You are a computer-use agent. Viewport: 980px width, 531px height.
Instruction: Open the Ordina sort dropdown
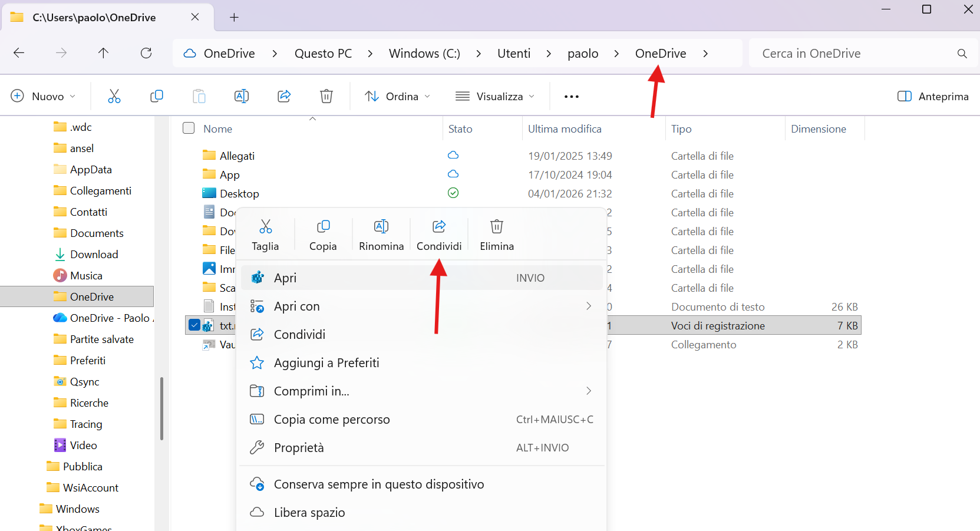point(398,96)
